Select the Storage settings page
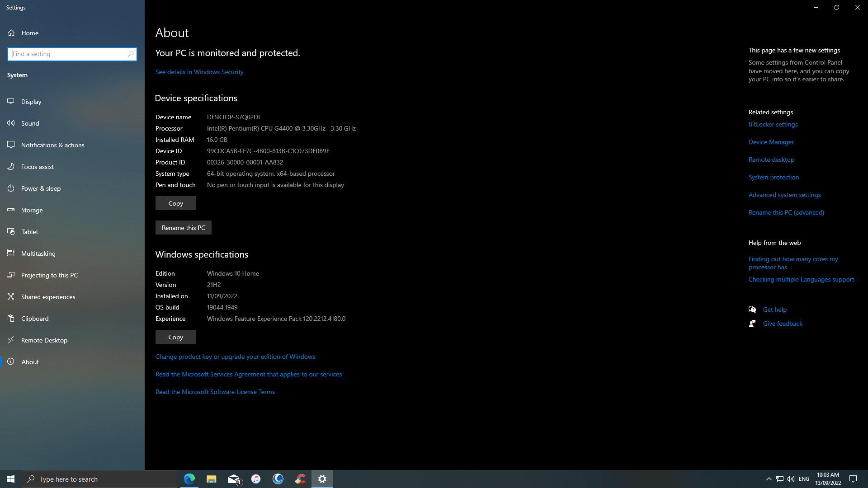 [72, 210]
